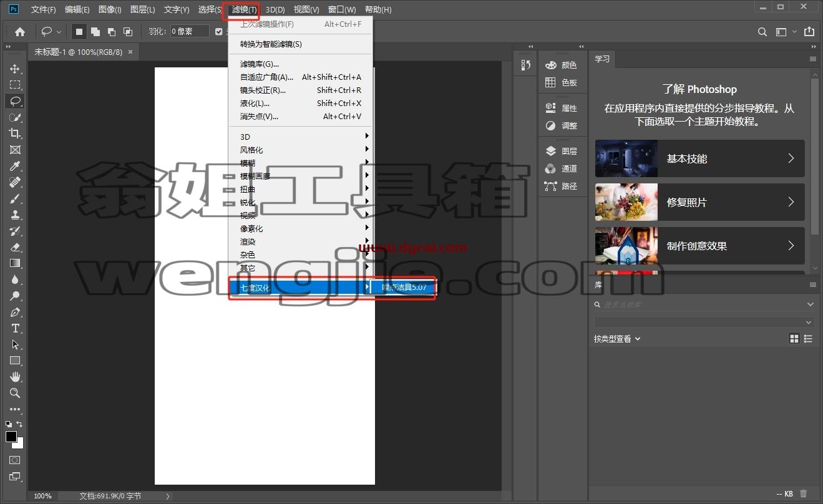
Task: Open the 图层(L) menu
Action: [143, 9]
